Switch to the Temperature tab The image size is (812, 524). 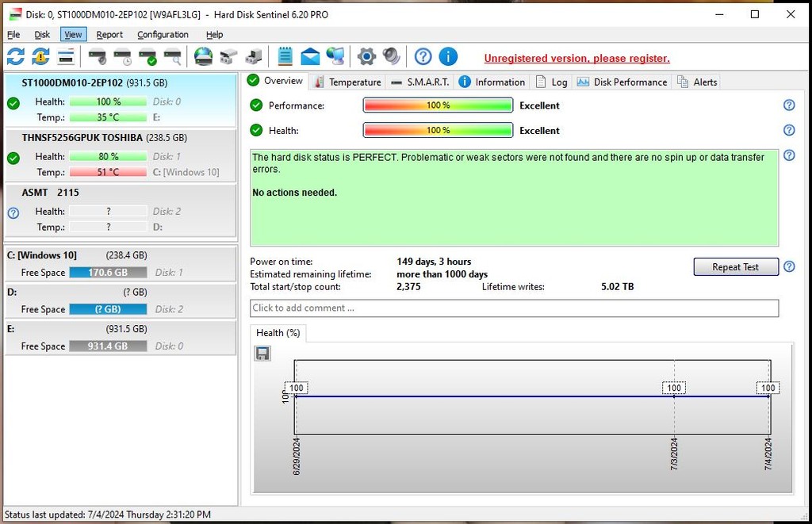pyautogui.click(x=347, y=82)
